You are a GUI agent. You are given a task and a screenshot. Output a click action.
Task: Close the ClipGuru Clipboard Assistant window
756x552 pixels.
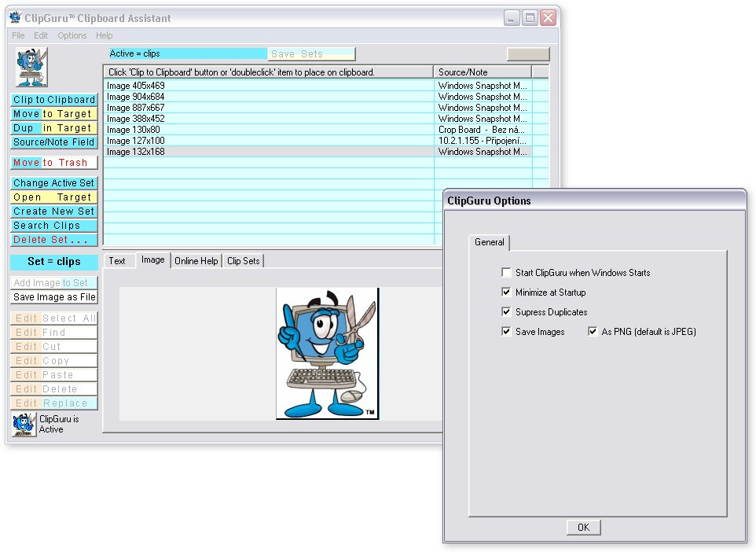(549, 18)
